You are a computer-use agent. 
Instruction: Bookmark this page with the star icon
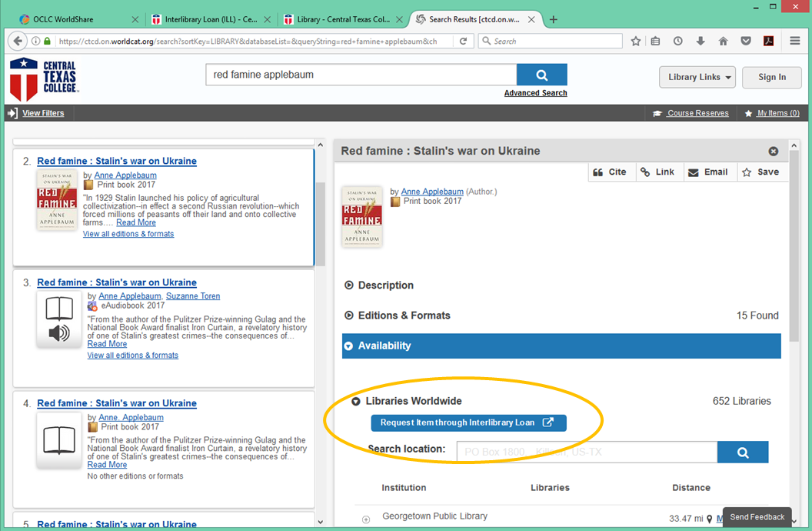click(x=636, y=41)
